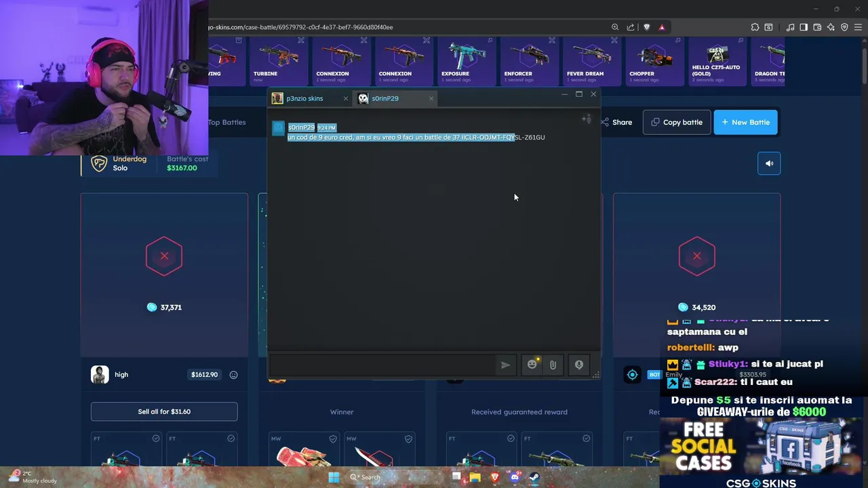Close the p3nzio skins chat tab
Screen dimensions: 868x488
click(345, 98)
